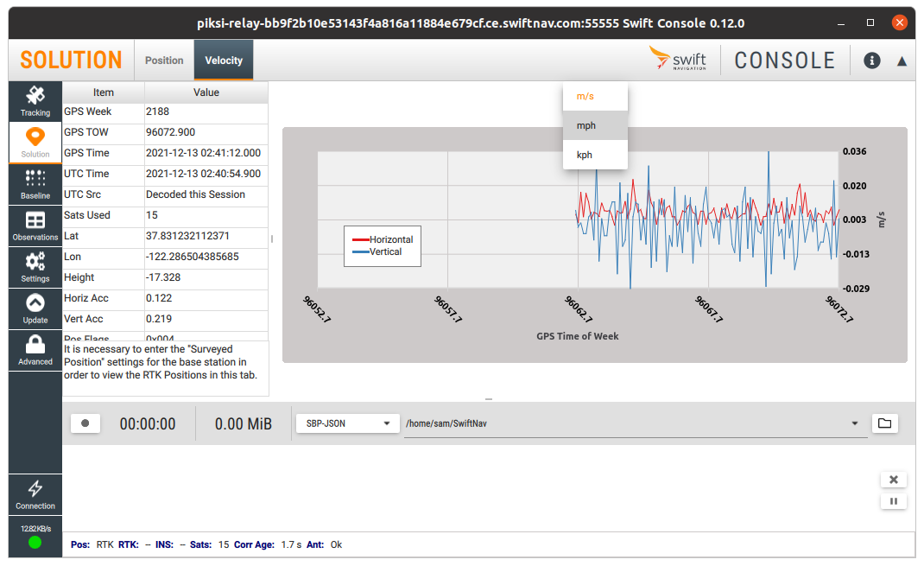Click the green connection status indicator
The width and height of the screenshot is (924, 566).
[35, 543]
